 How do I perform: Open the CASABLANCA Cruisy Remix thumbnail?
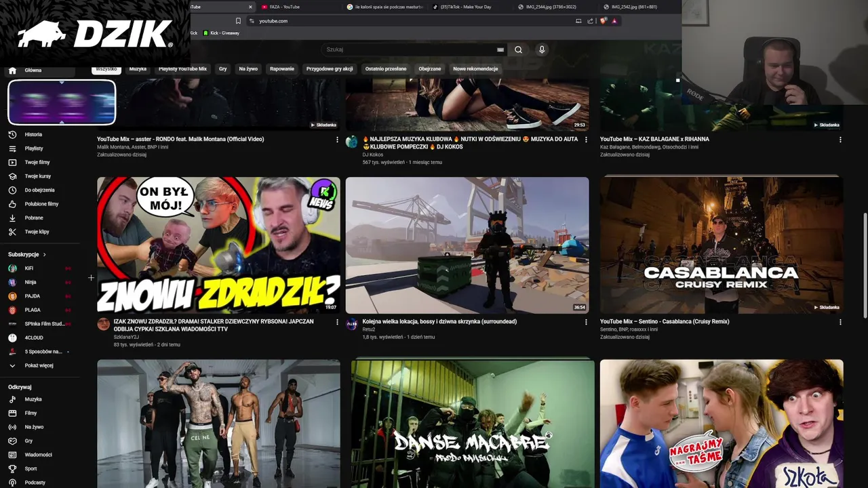(722, 245)
